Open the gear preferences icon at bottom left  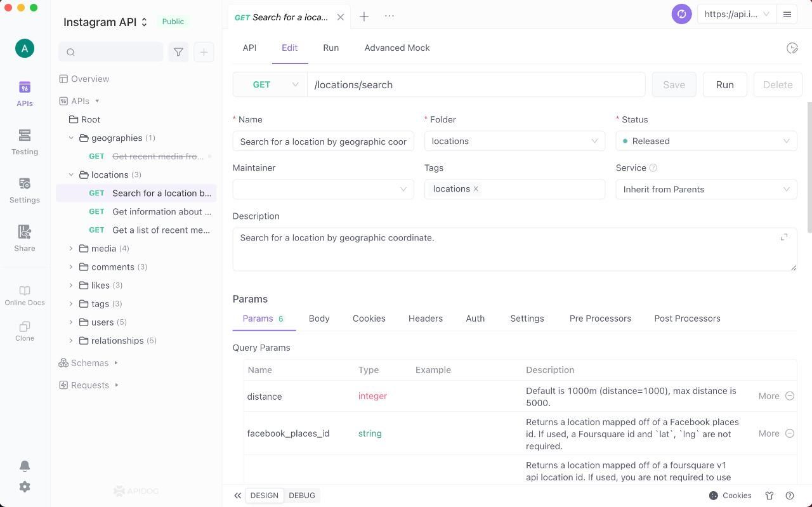(x=25, y=487)
